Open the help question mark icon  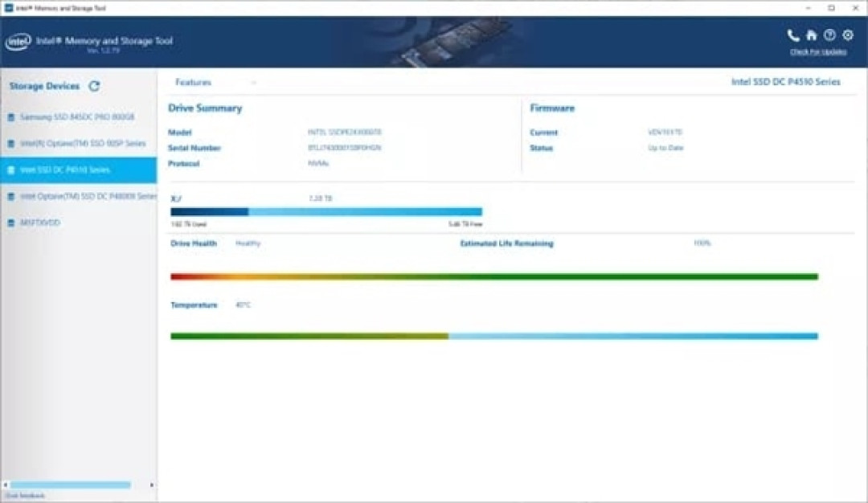pos(829,35)
